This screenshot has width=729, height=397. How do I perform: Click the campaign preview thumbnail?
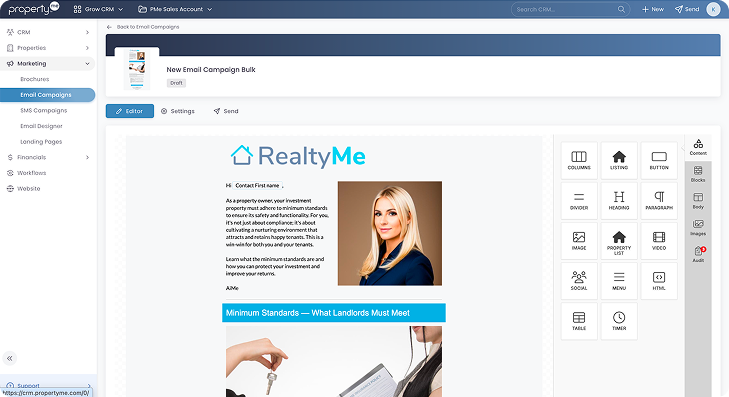(x=137, y=70)
